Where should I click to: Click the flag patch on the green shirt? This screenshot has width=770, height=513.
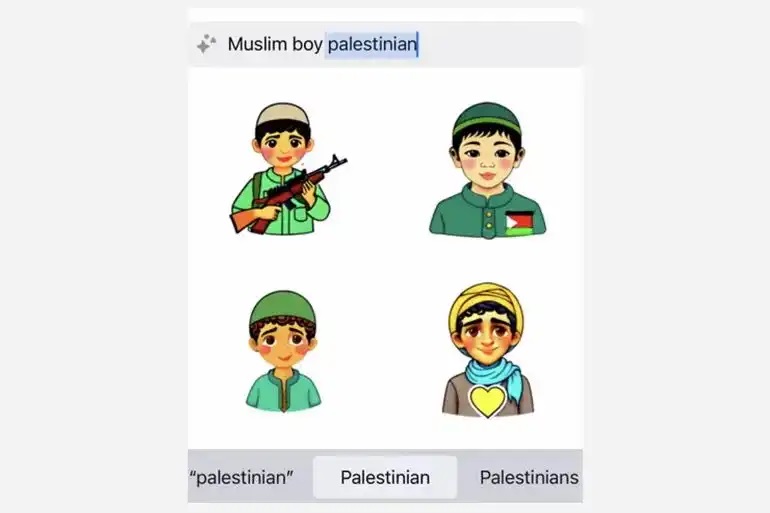[519, 223]
